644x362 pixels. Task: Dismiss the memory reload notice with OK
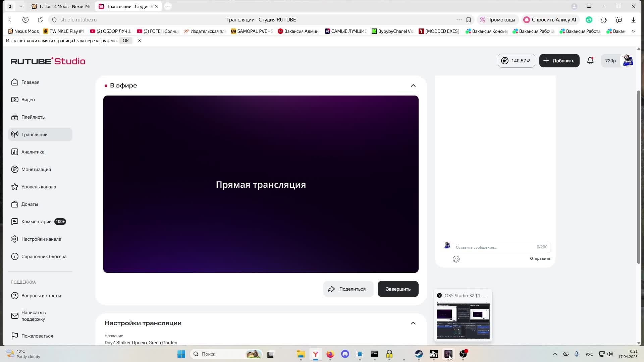126,41
